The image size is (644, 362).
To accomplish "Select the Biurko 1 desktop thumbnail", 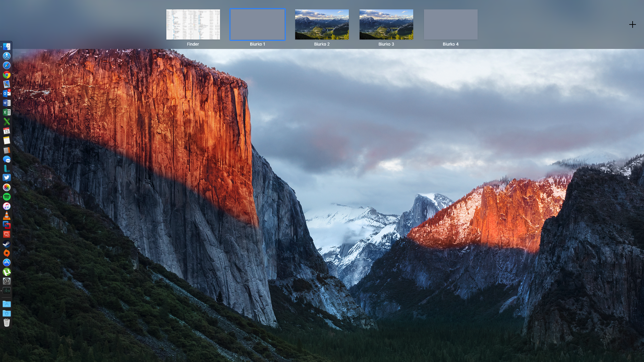I will point(258,24).
